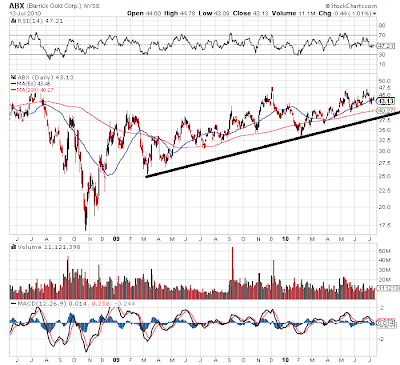Click the 09 year marker under the price panel
Viewport: 400px width, 365px height.
coord(116,239)
